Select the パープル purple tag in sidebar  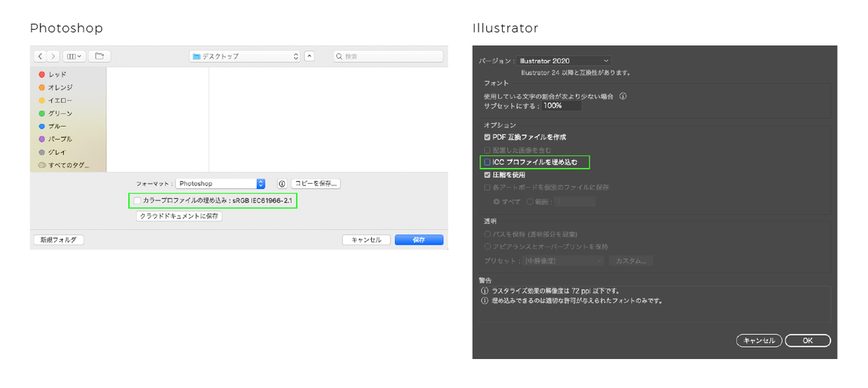[55, 139]
